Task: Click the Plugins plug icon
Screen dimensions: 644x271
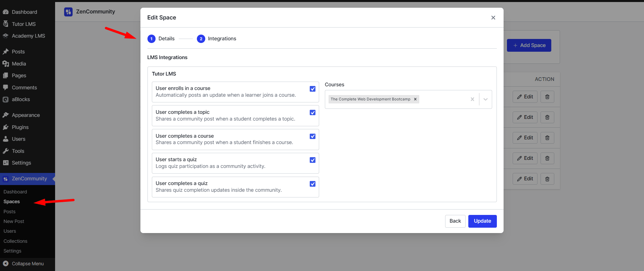Action: coord(6,127)
